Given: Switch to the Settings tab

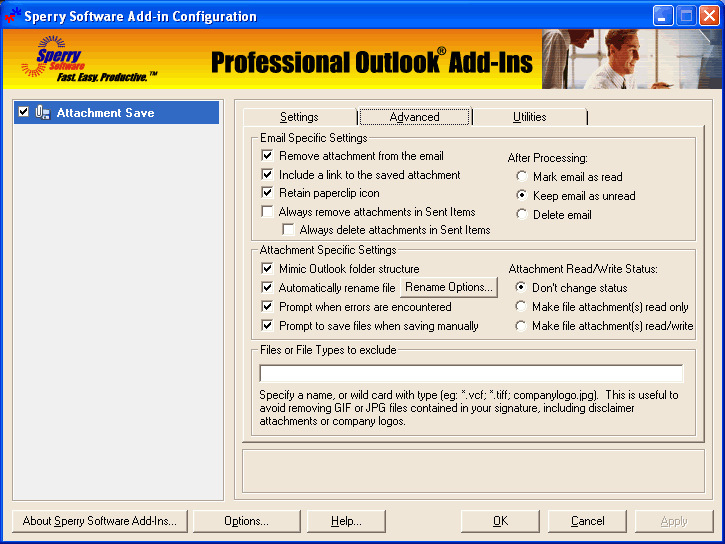Looking at the screenshot, I should coord(299,117).
